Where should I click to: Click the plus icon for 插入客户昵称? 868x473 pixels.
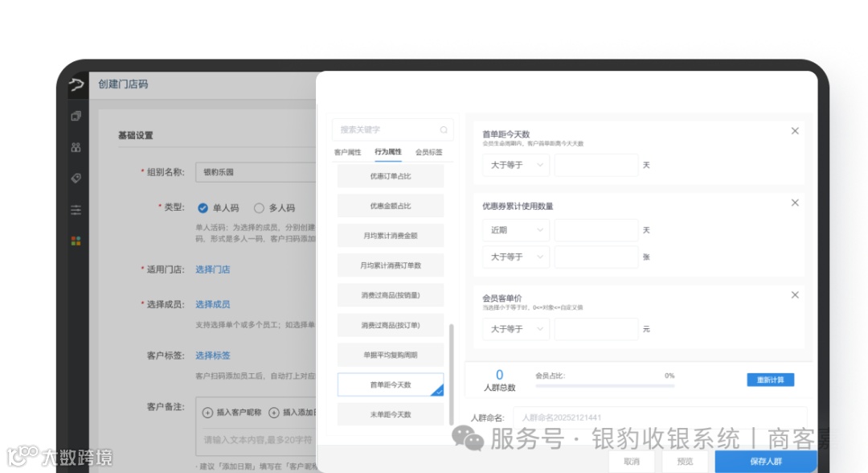[207, 413]
